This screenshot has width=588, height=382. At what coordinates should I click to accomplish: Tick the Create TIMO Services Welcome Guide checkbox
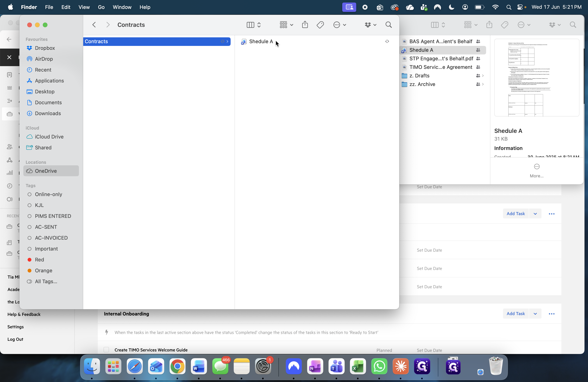106,350
